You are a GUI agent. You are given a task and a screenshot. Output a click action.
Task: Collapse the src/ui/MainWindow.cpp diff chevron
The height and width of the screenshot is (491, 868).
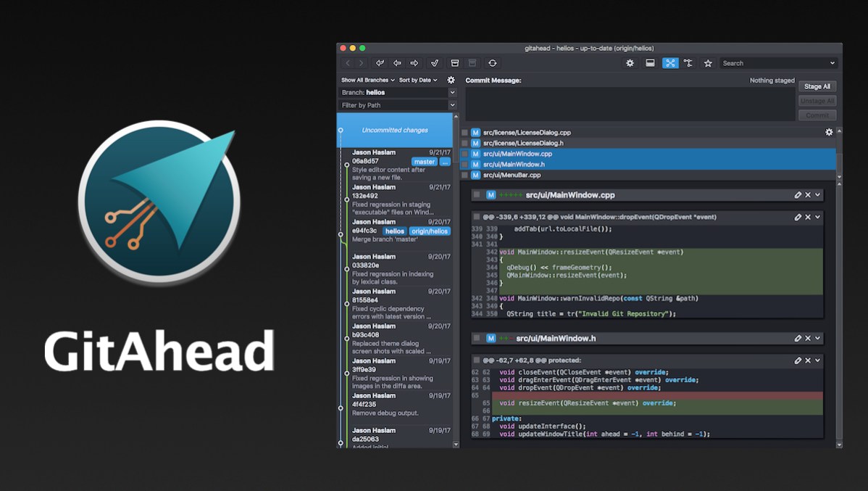click(817, 195)
